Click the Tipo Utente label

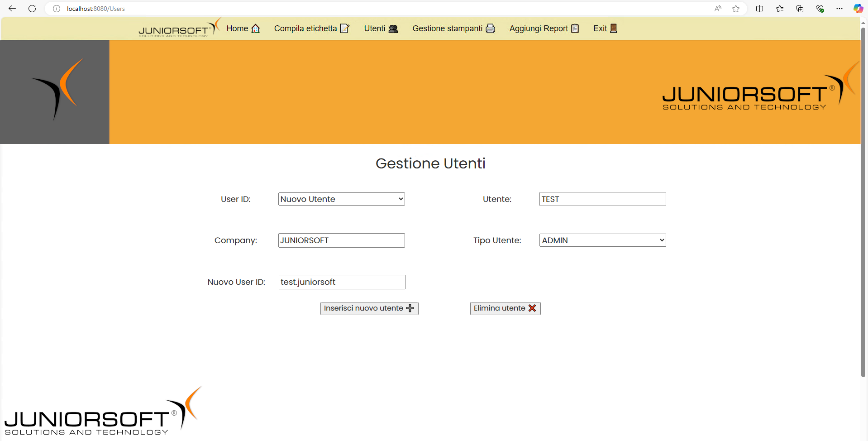tap(497, 240)
